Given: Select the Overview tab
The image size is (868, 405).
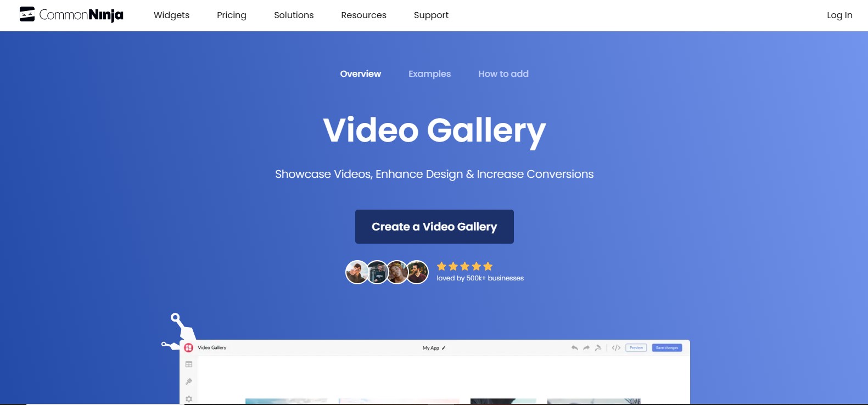Looking at the screenshot, I should [360, 74].
